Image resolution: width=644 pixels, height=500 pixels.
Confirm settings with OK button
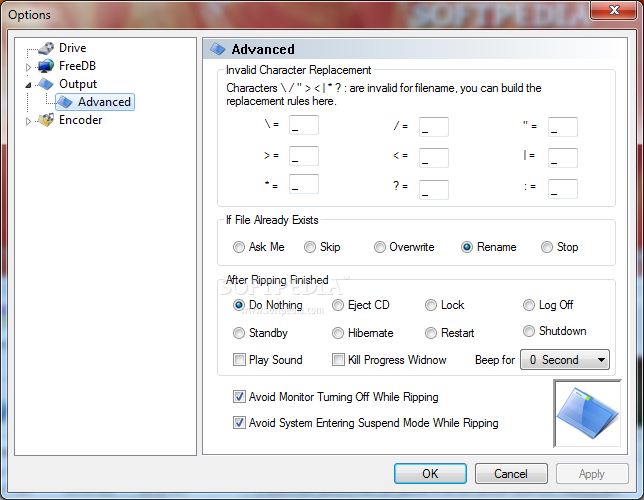(430, 474)
